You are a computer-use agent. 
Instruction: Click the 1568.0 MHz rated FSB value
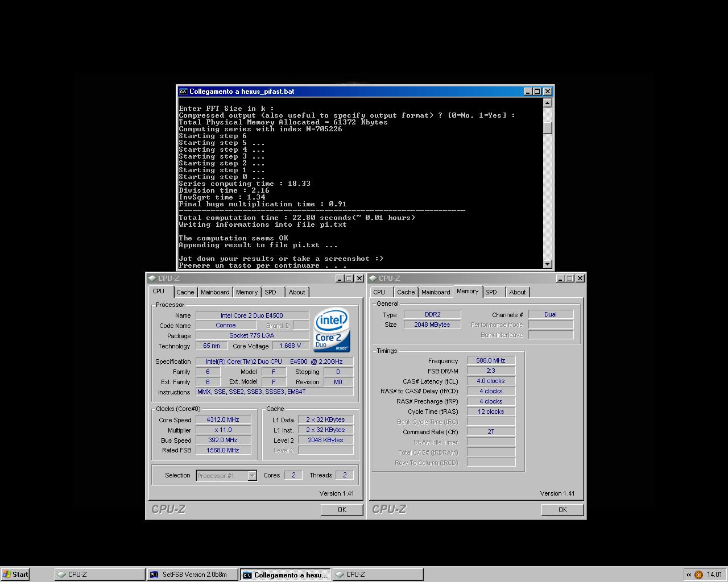(x=223, y=451)
